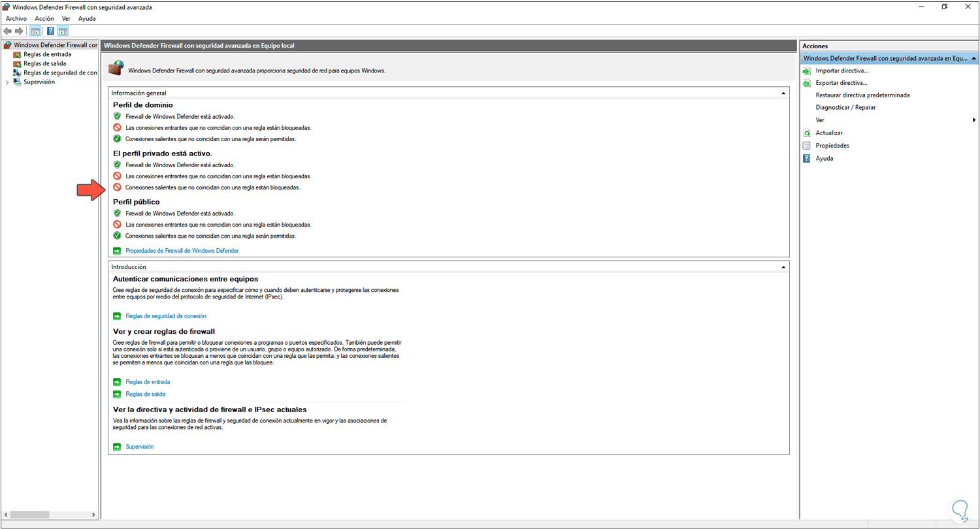Click the blue Help toolbar icon
Image resolution: width=980 pixels, height=529 pixels.
[51, 31]
